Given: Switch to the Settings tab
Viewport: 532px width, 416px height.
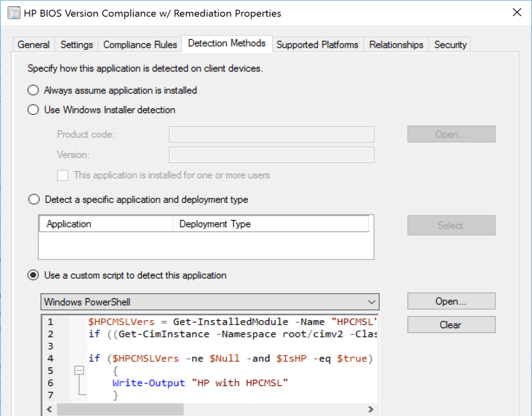Looking at the screenshot, I should tap(77, 45).
